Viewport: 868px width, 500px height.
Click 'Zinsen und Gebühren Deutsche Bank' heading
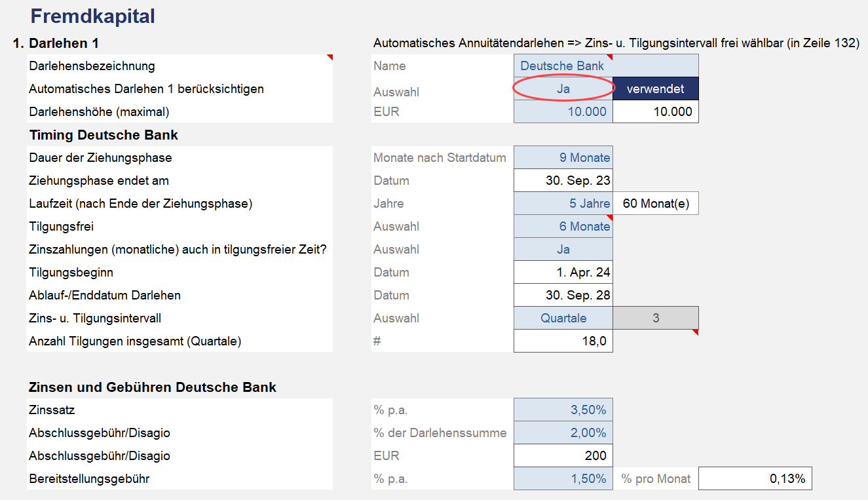[153, 387]
